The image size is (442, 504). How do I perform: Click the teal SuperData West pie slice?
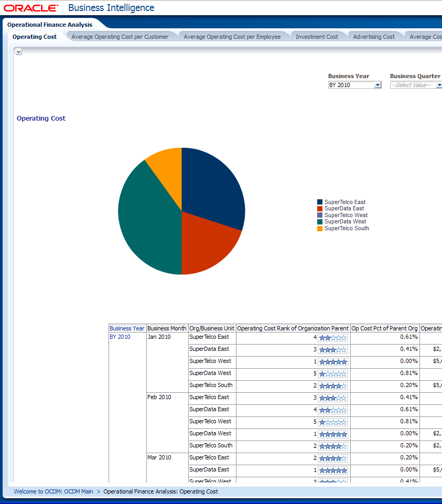pos(144,220)
